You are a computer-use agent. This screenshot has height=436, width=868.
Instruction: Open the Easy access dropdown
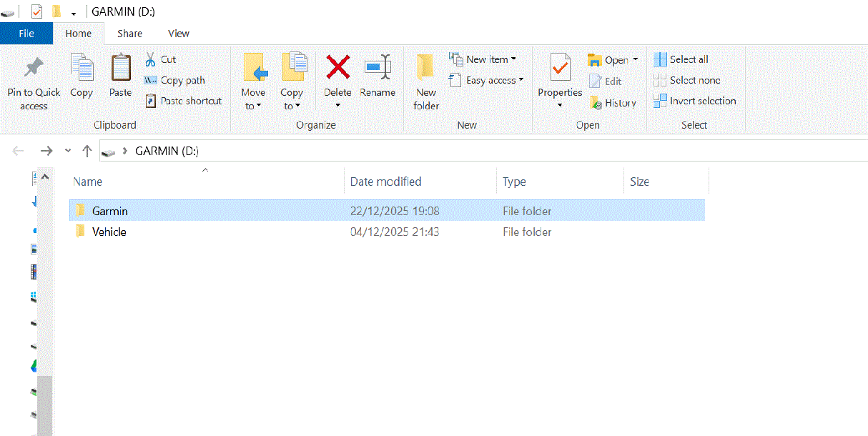(x=486, y=80)
